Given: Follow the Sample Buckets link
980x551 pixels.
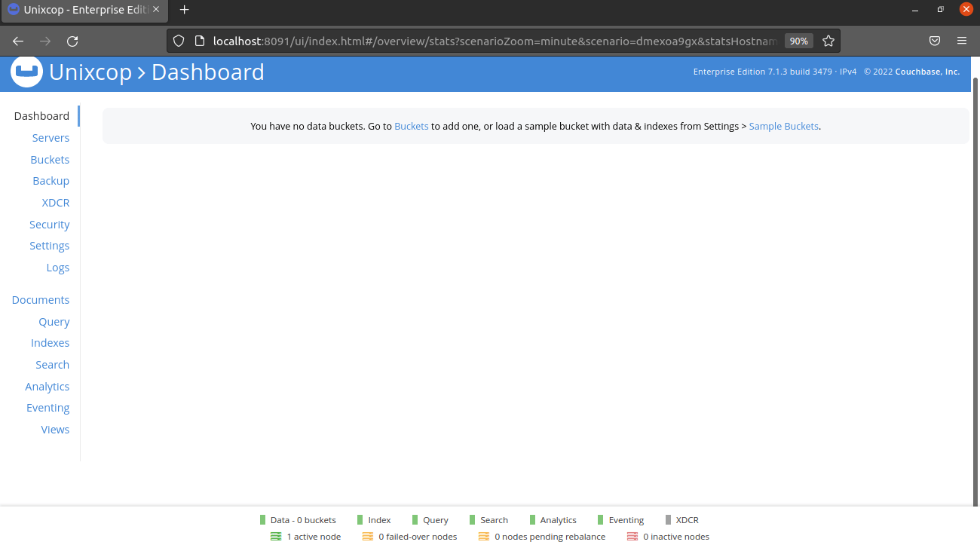Looking at the screenshot, I should pyautogui.click(x=783, y=127).
